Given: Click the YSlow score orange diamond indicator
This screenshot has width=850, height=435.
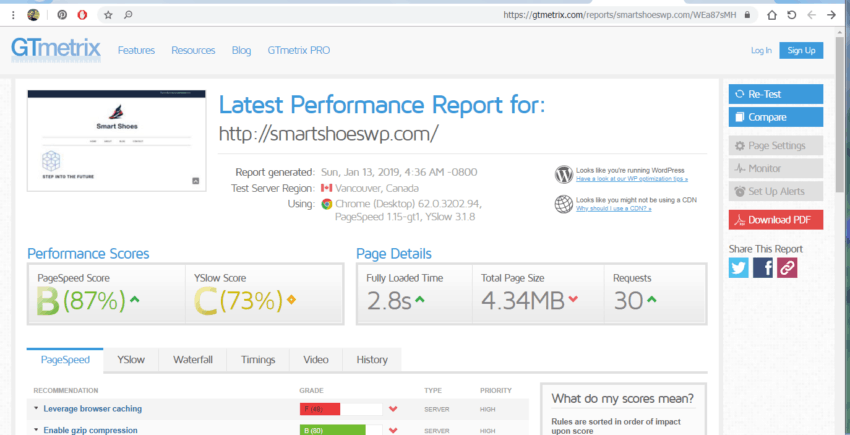Looking at the screenshot, I should [x=291, y=299].
